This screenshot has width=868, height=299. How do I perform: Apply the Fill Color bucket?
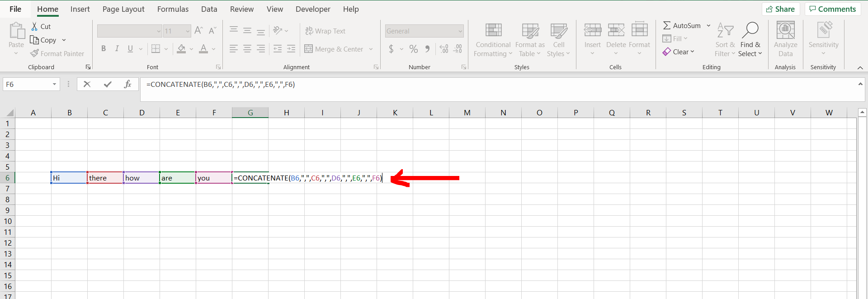tap(181, 49)
